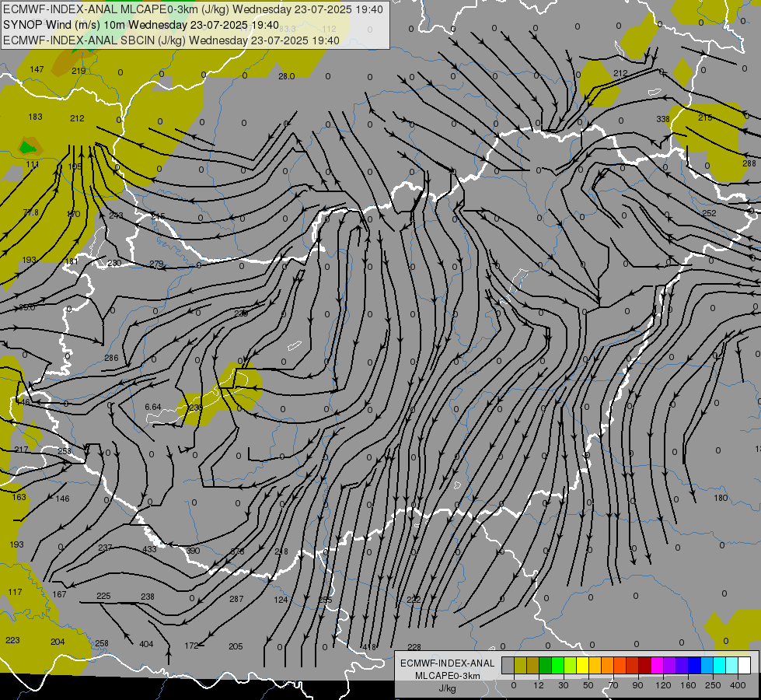Click the map value '279'
Image resolution: width=761 pixels, height=700 pixels.
tap(156, 264)
